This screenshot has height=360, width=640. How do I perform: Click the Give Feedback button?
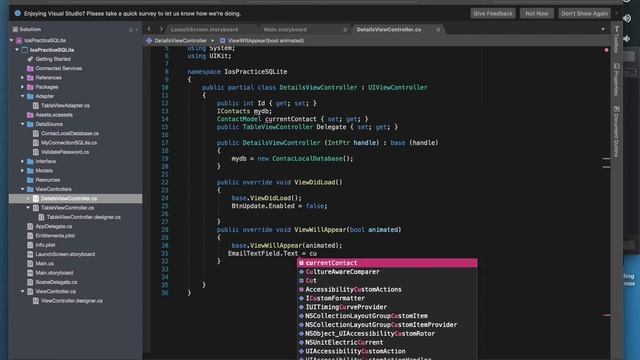coord(493,13)
